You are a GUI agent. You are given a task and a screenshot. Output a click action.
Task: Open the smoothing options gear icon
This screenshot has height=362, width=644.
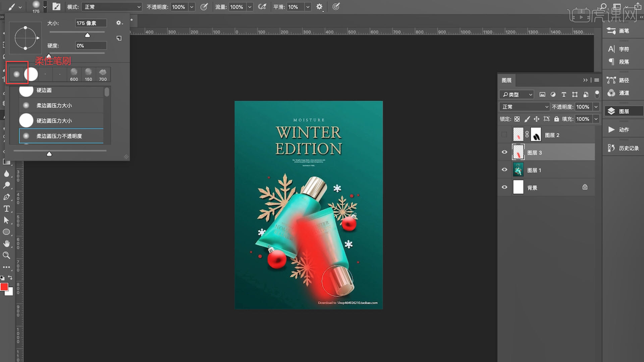pos(319,7)
